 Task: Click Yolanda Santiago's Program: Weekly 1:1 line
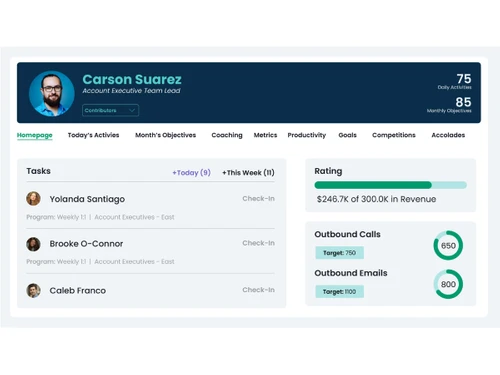tap(100, 217)
